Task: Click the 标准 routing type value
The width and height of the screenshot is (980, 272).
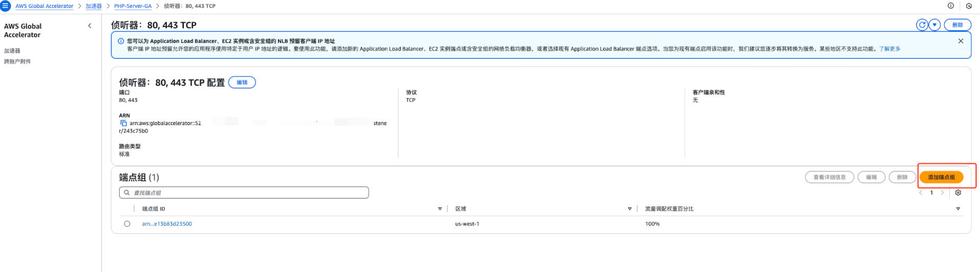Action: tap(124, 154)
